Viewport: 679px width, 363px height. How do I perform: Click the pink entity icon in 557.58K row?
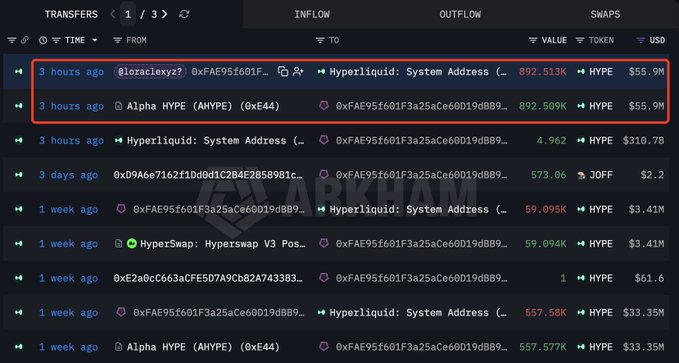(x=121, y=312)
